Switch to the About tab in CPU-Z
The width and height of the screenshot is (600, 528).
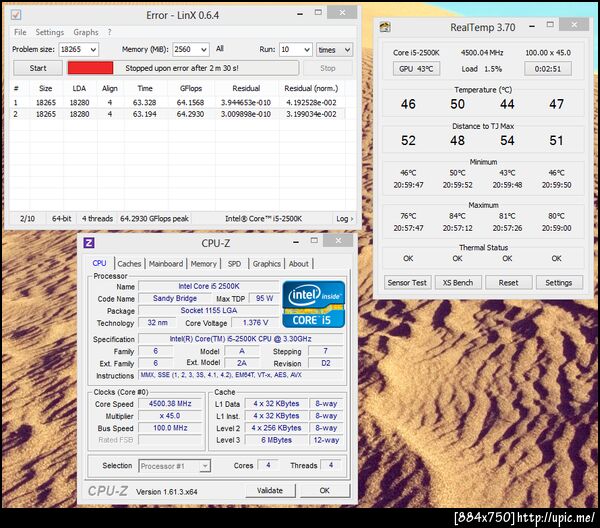pos(298,264)
